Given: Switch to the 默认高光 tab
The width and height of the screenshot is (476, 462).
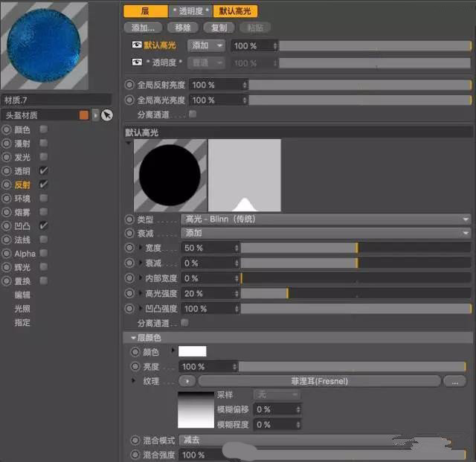Looking at the screenshot, I should click(x=235, y=11).
